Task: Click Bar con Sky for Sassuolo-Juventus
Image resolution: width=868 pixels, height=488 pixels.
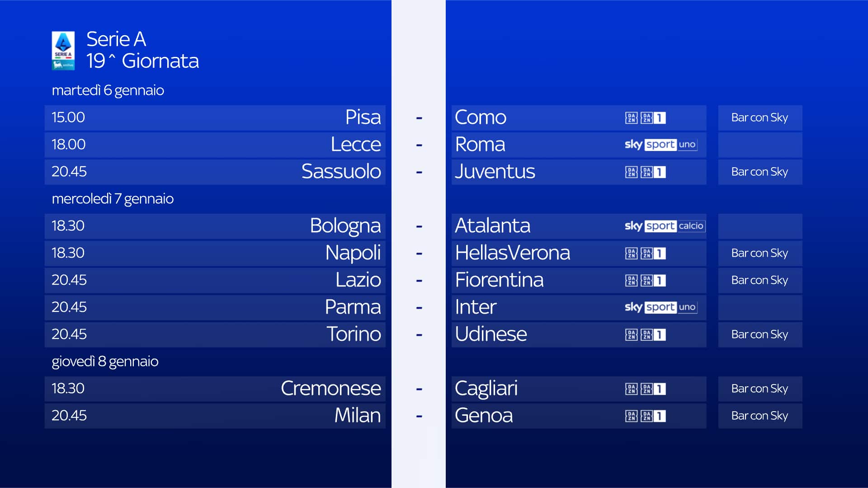Action: [759, 172]
